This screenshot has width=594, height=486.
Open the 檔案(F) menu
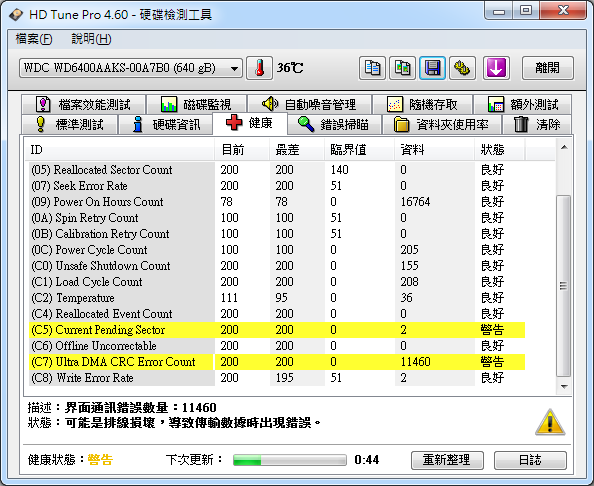click(x=34, y=39)
